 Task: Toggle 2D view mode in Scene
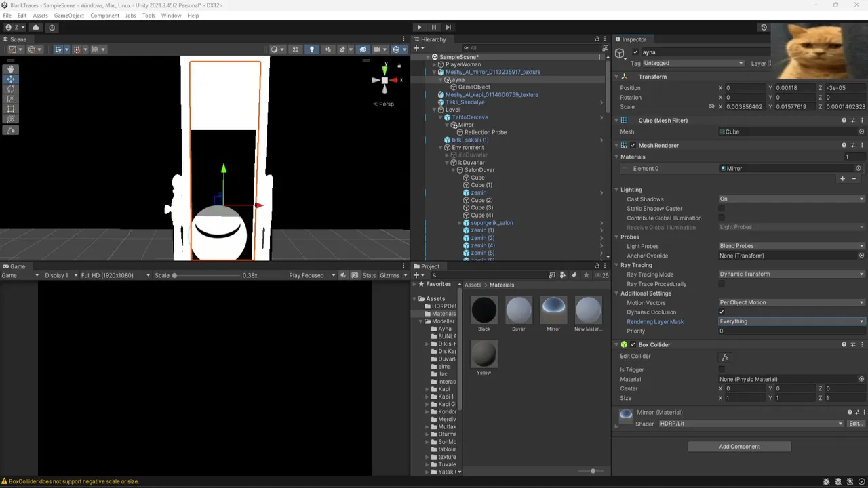295,49
